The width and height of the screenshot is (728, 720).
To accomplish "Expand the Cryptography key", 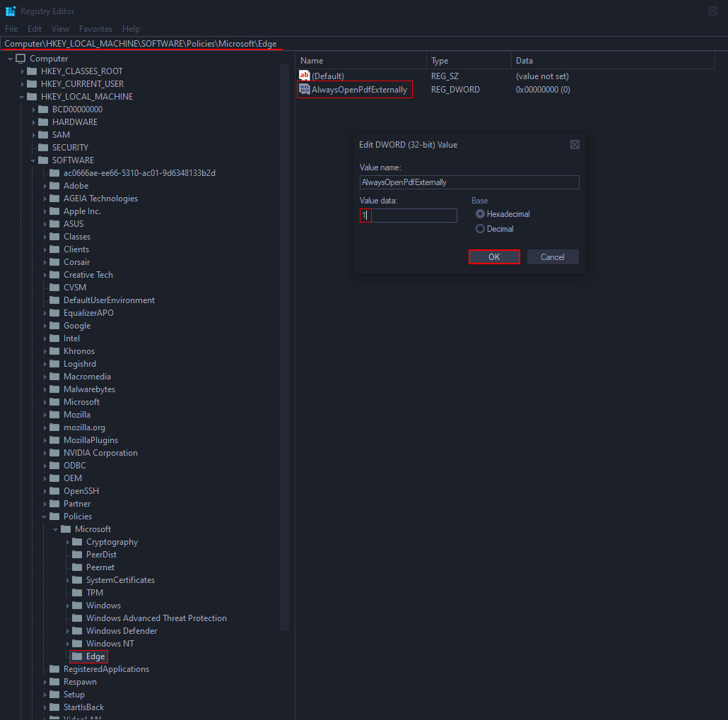I will pyautogui.click(x=67, y=542).
